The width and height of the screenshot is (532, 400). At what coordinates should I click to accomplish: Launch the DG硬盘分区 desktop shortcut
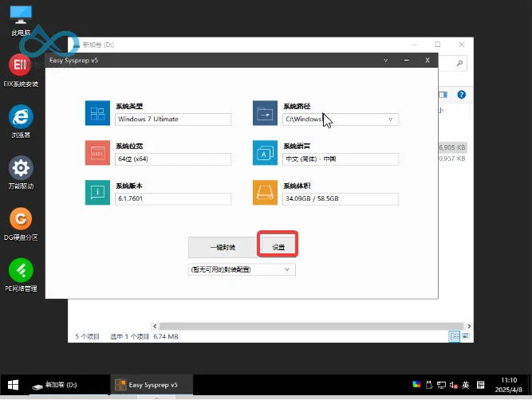pyautogui.click(x=21, y=224)
